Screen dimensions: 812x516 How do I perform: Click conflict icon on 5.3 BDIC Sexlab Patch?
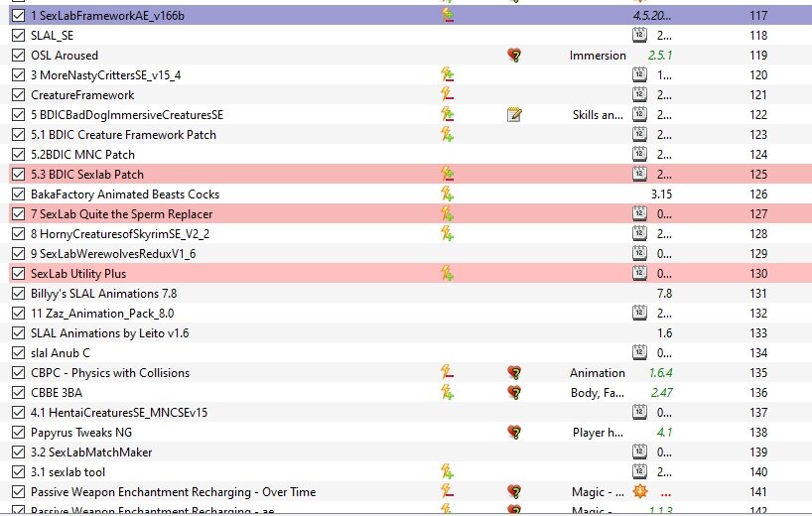(x=448, y=174)
